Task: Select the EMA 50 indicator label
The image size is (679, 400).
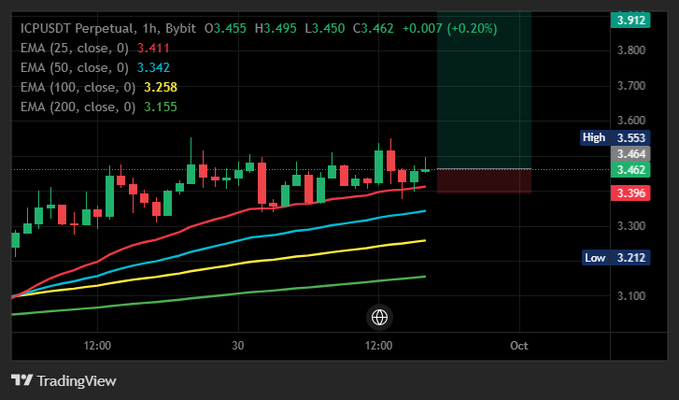Action: tap(74, 68)
